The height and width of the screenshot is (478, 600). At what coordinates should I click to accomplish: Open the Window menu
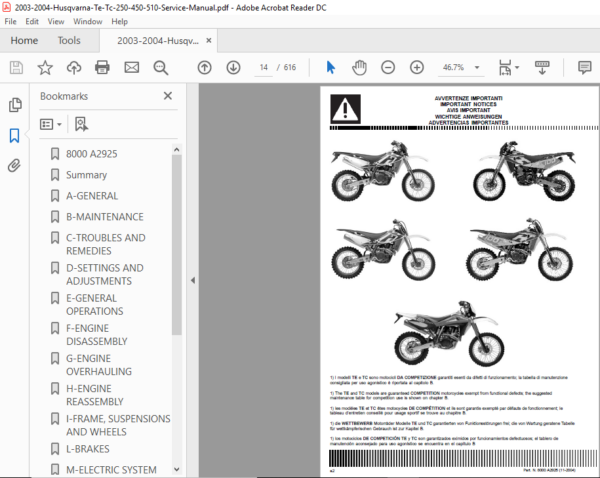(88, 21)
